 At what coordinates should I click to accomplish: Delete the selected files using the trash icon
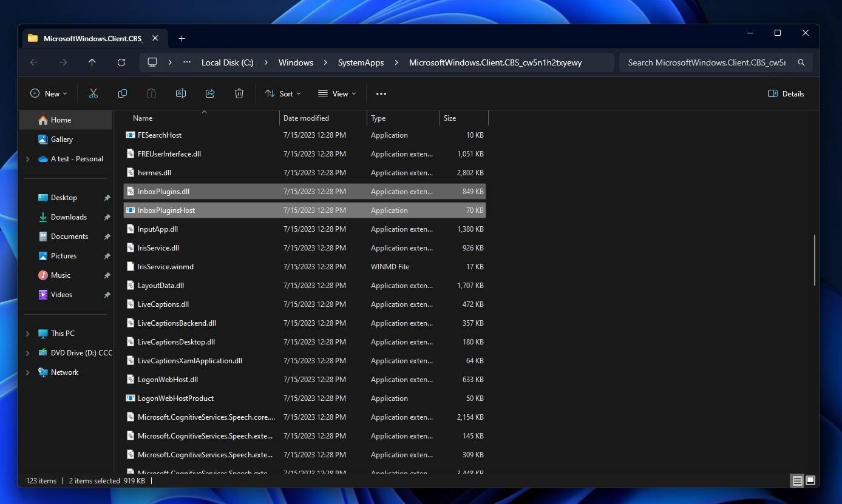coord(239,93)
